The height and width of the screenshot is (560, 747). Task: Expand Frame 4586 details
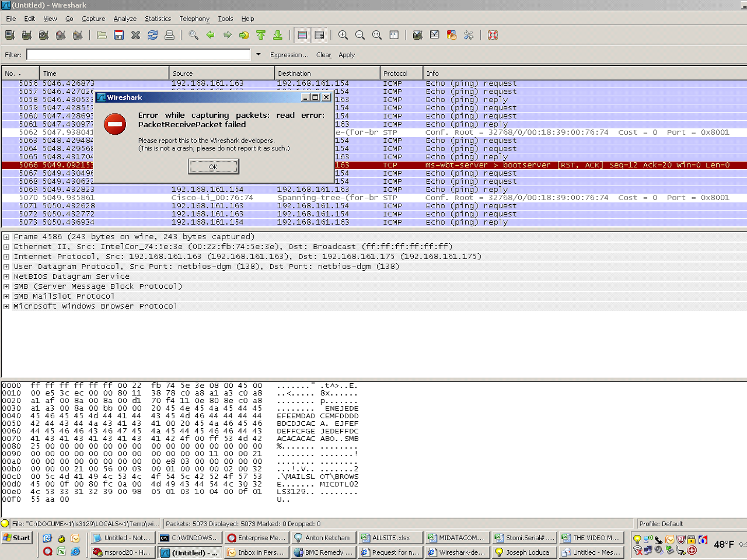point(6,237)
